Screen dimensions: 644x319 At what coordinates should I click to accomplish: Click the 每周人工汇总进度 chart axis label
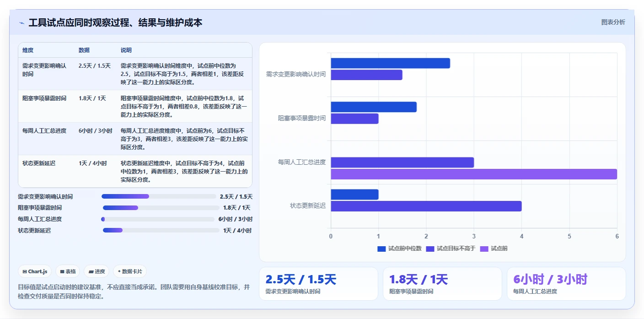point(302,162)
